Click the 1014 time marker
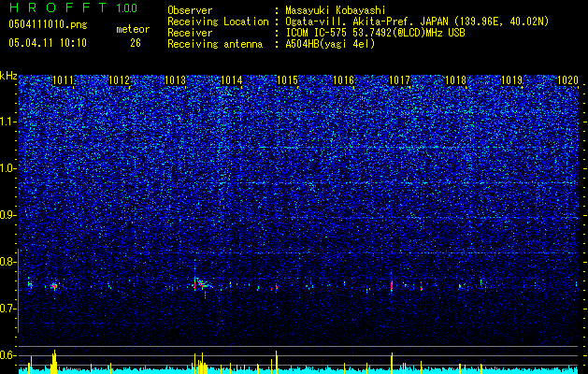 click(x=232, y=80)
